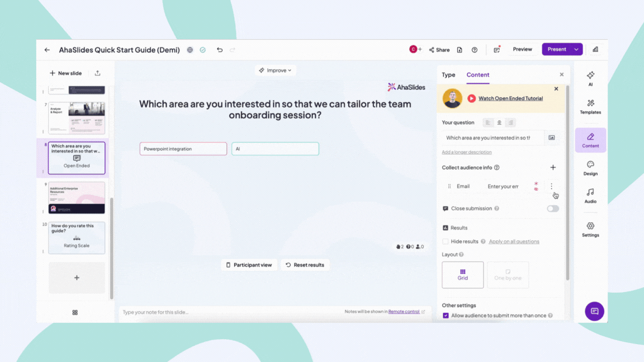
Task: Undo the last action
Action: coord(220,50)
